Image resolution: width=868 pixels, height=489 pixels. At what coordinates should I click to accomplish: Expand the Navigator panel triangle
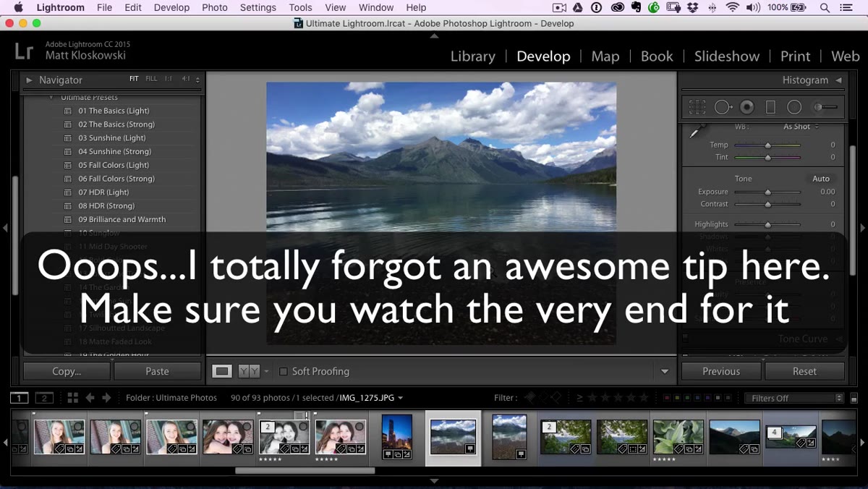tap(29, 80)
